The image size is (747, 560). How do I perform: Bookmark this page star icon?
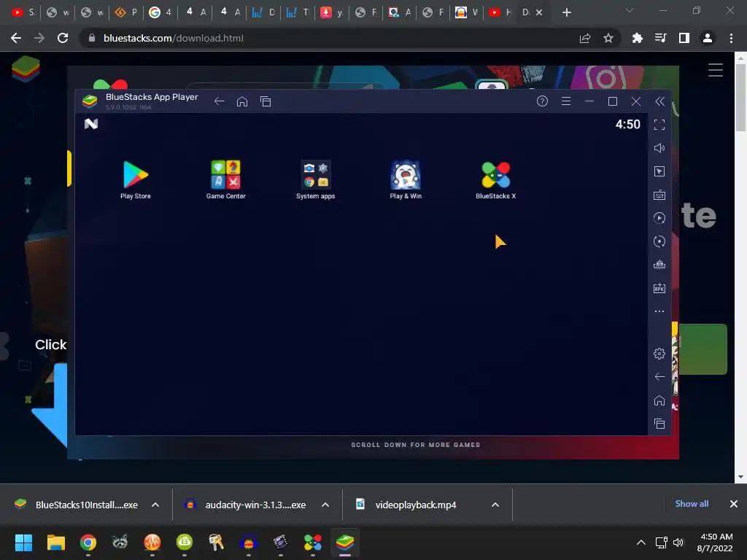[608, 38]
